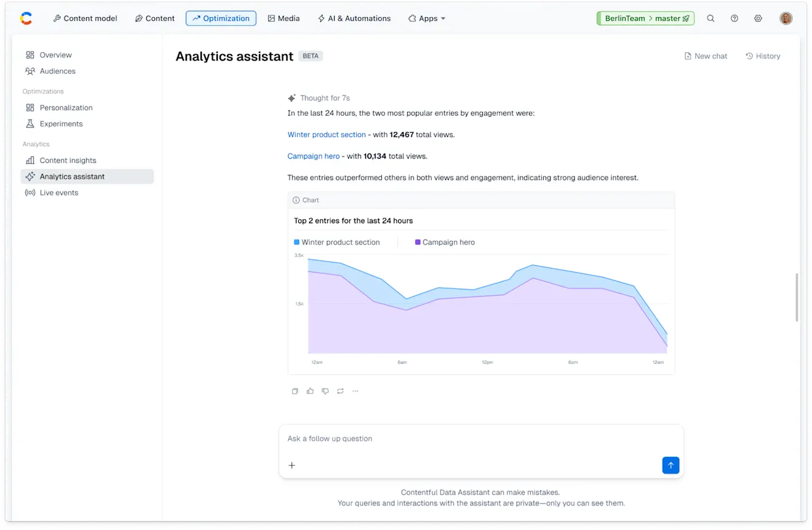Send the follow up question arrow button

[671, 465]
